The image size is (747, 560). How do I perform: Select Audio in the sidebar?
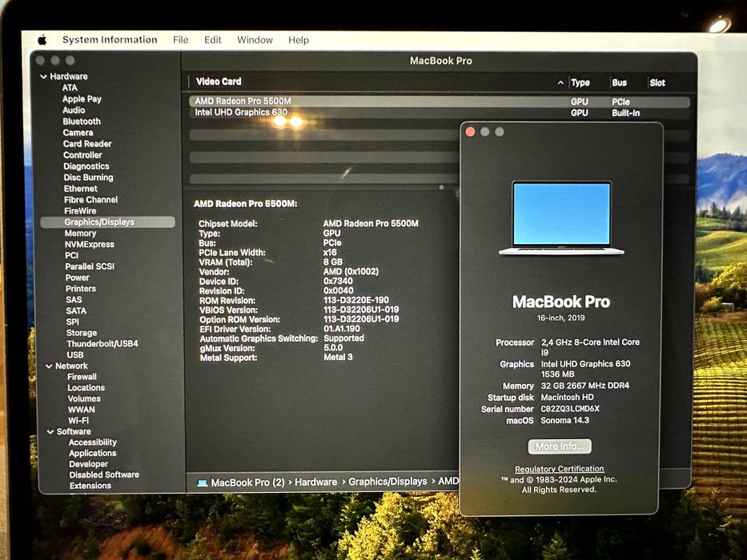pos(74,110)
